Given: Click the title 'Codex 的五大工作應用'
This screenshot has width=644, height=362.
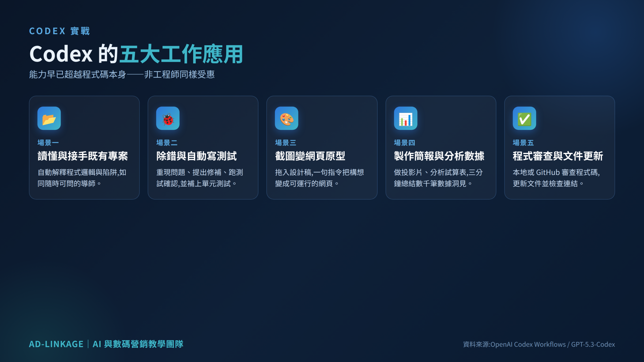Looking at the screenshot, I should pos(136,54).
